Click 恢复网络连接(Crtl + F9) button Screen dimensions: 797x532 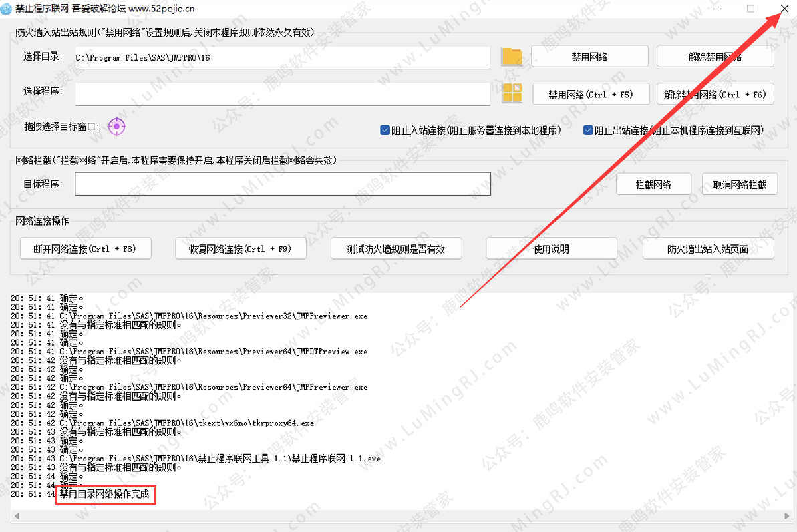click(x=241, y=249)
